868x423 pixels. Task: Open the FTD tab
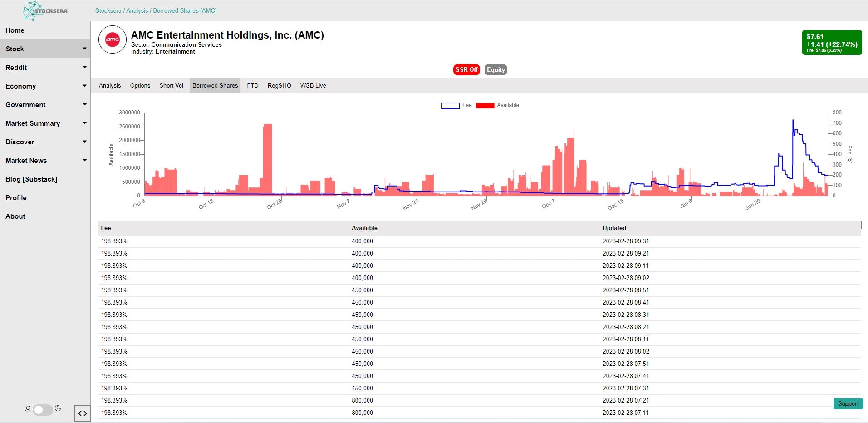click(x=253, y=85)
